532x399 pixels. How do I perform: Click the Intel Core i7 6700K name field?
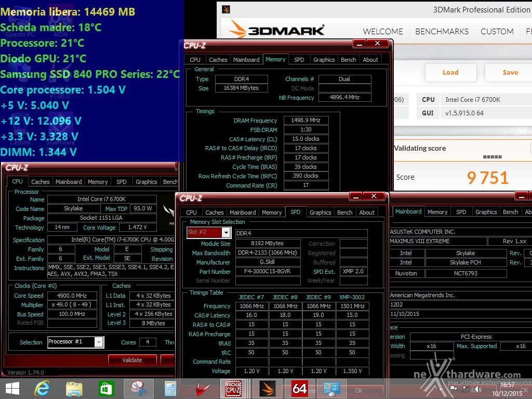tap(102, 199)
